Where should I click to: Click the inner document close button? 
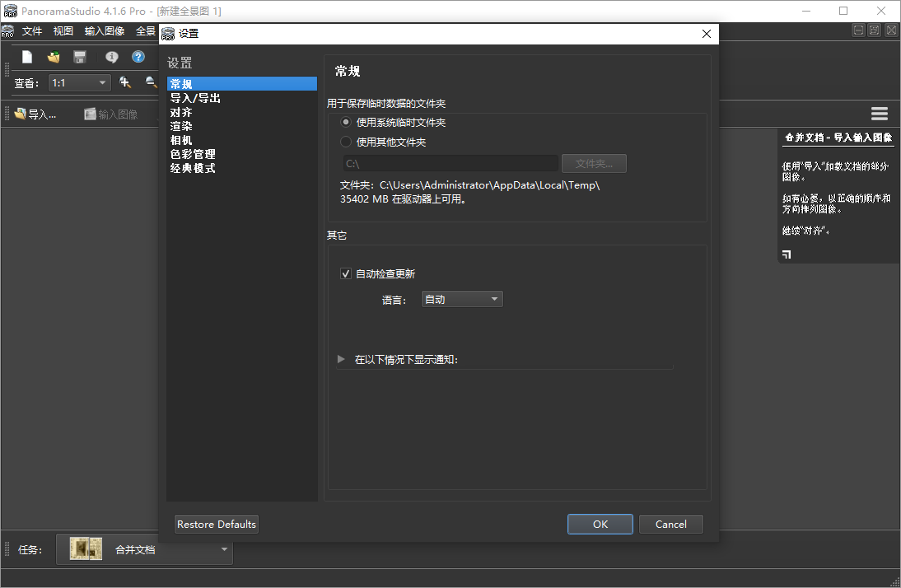pyautogui.click(x=890, y=30)
